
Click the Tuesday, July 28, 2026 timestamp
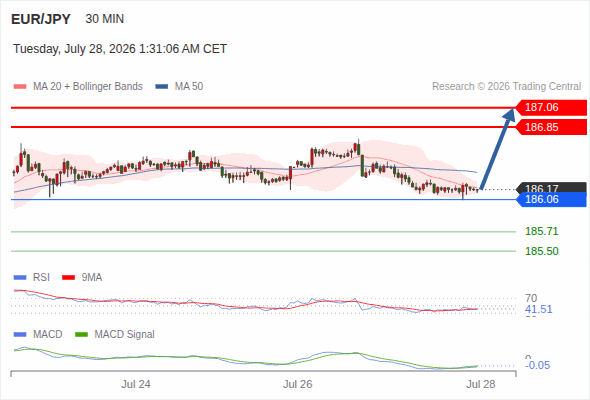tap(120, 49)
